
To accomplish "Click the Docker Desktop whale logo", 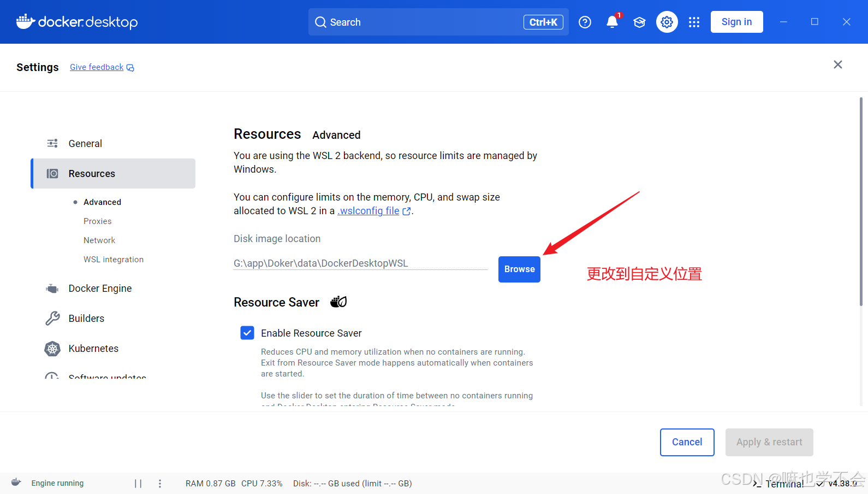I will click(26, 21).
